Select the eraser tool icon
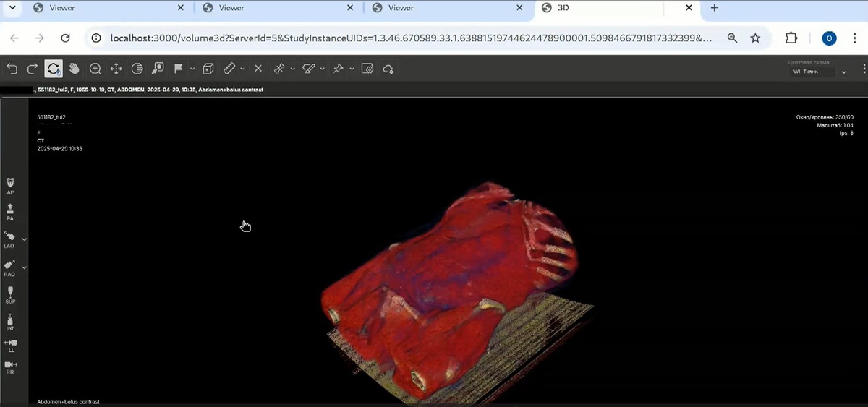The height and width of the screenshot is (407, 868). pos(308,69)
